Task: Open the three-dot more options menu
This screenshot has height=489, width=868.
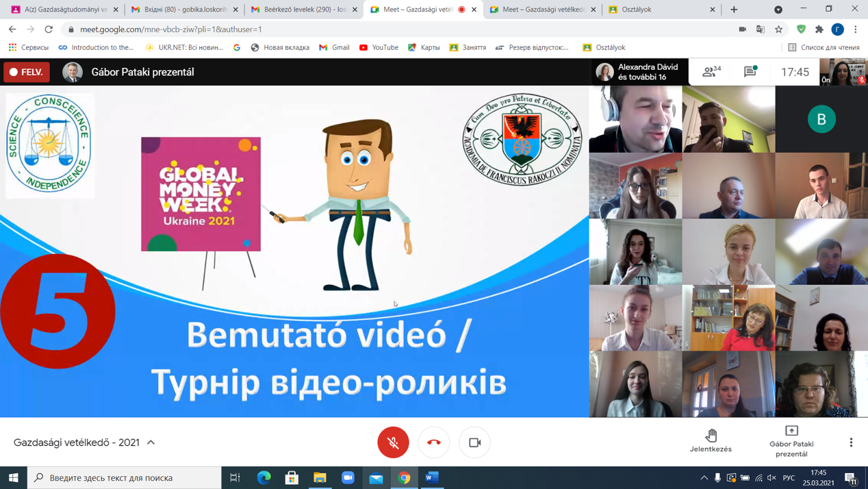Action: pyautogui.click(x=851, y=442)
